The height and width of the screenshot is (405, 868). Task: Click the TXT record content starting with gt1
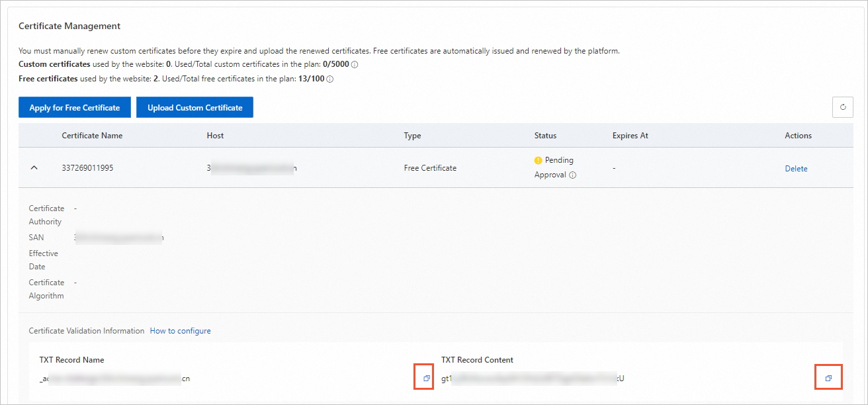[x=529, y=377]
